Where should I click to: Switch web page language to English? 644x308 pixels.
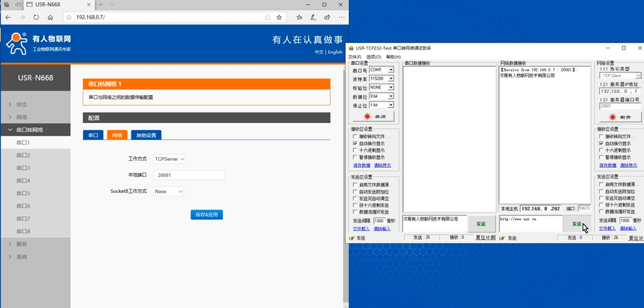[335, 52]
